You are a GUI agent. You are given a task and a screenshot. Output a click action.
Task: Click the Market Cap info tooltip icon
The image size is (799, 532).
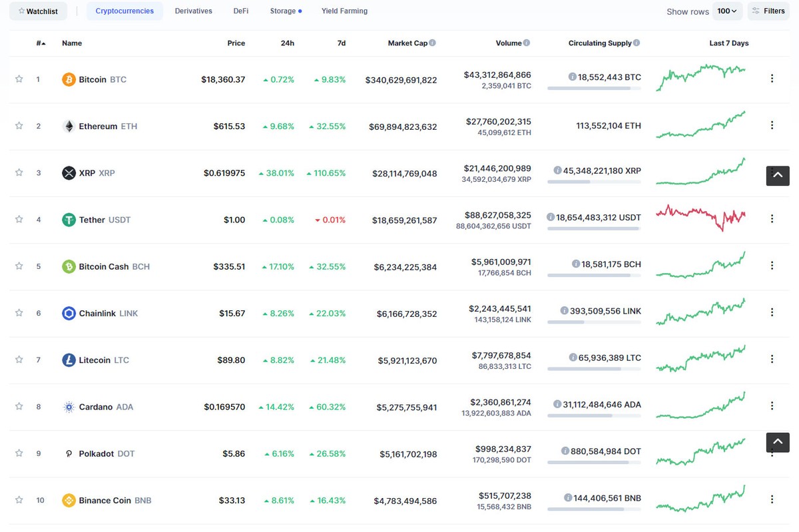click(x=433, y=43)
